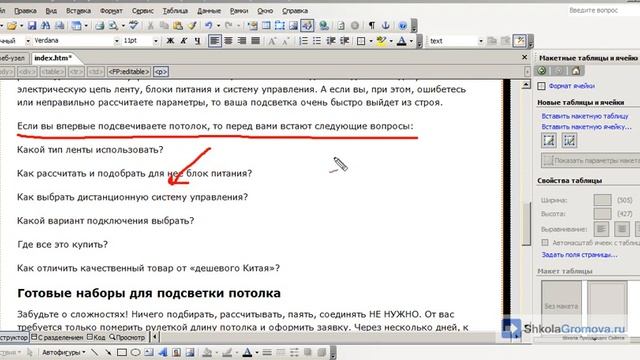Justify the paragraph text
Image resolution: width=640 pixels, height=360 pixels.
coord(256,41)
